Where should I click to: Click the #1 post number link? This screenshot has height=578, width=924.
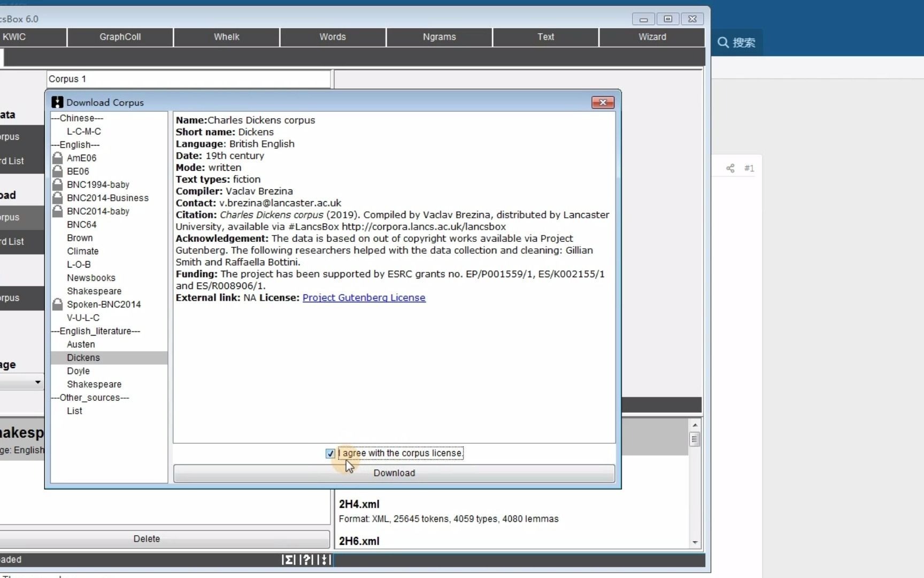tap(749, 168)
